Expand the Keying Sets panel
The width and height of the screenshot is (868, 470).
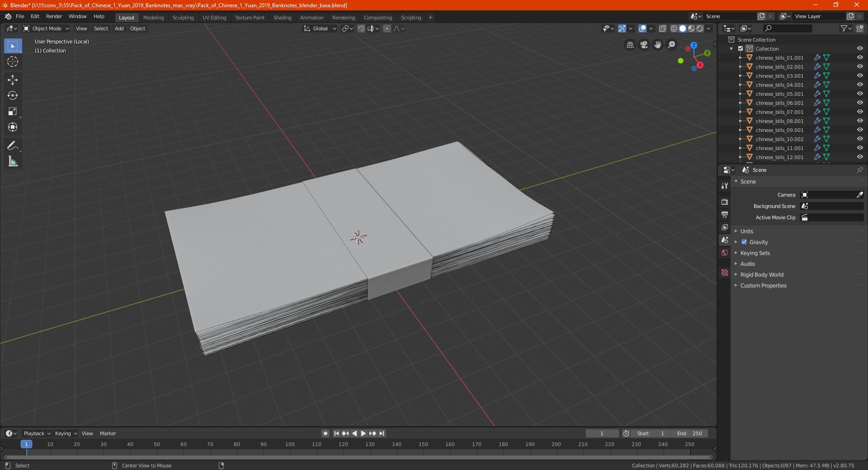tap(755, 253)
